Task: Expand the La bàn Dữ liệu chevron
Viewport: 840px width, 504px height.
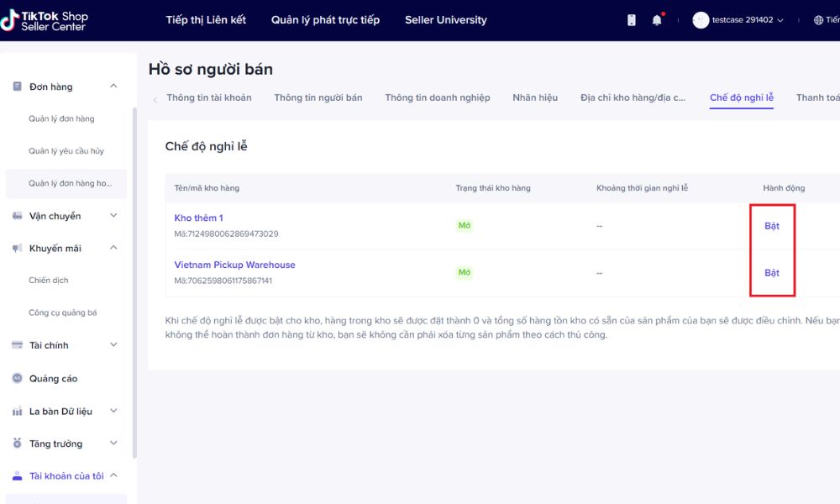Action: (x=113, y=411)
